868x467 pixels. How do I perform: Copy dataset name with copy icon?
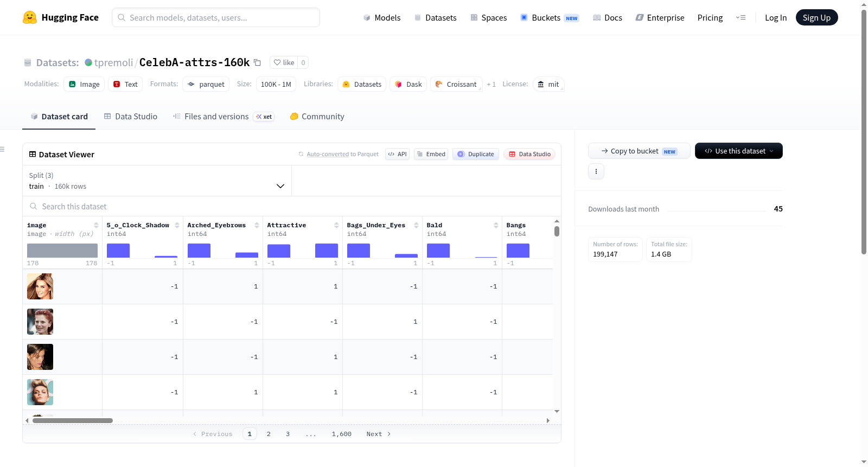(258, 62)
